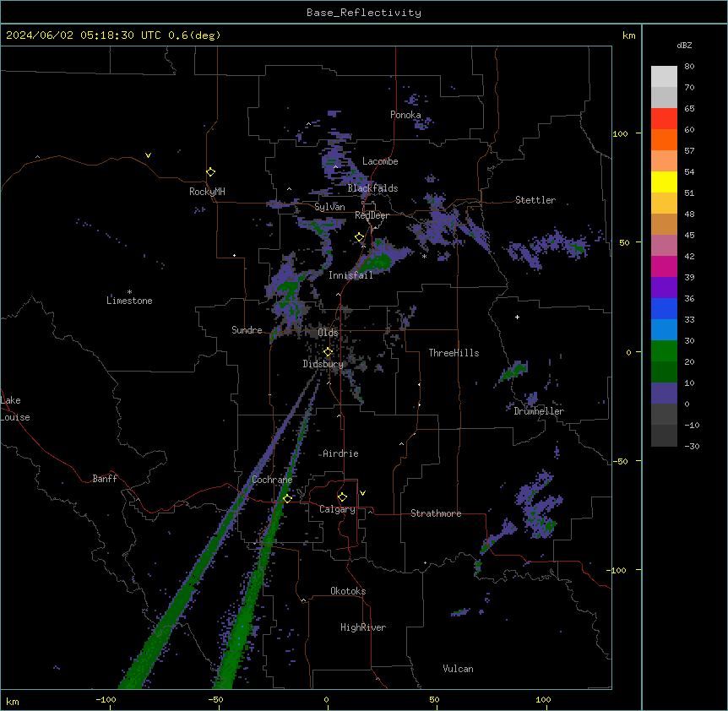Pick the light blue 33 dBZ legend swatch
Image resolution: width=728 pixels, height=711 pixels.
pyautogui.click(x=664, y=330)
